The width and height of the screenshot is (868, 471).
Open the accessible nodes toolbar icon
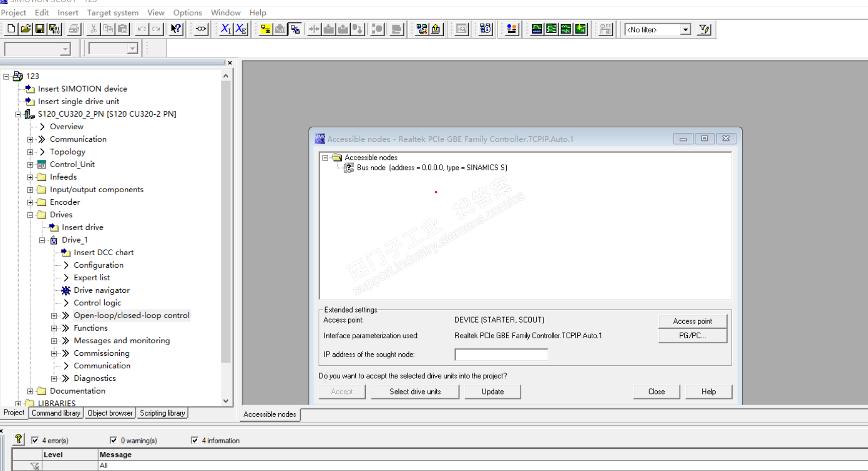point(422,29)
